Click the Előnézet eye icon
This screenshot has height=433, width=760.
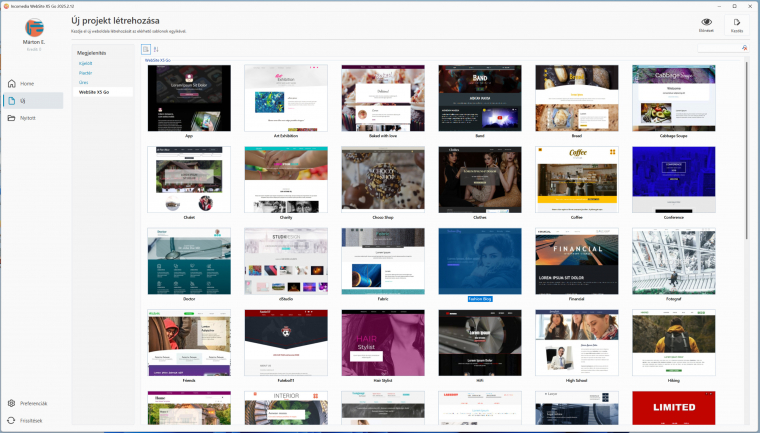(706, 21)
